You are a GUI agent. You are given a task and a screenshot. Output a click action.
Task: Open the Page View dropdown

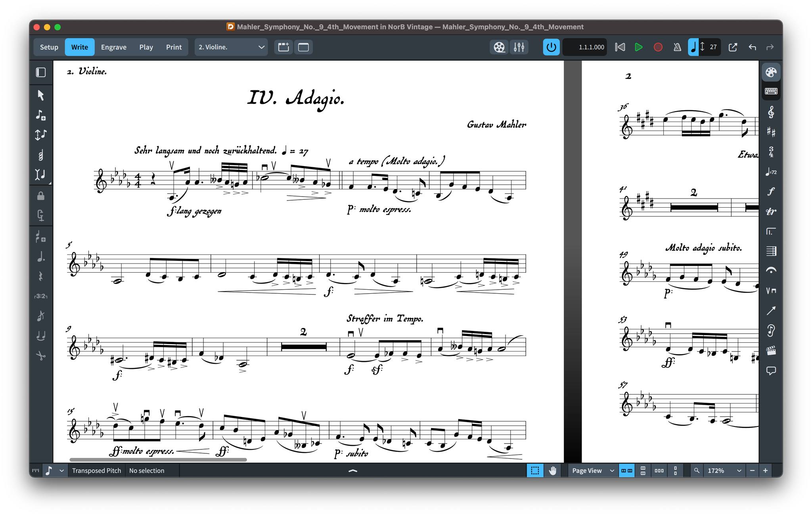[x=593, y=470]
